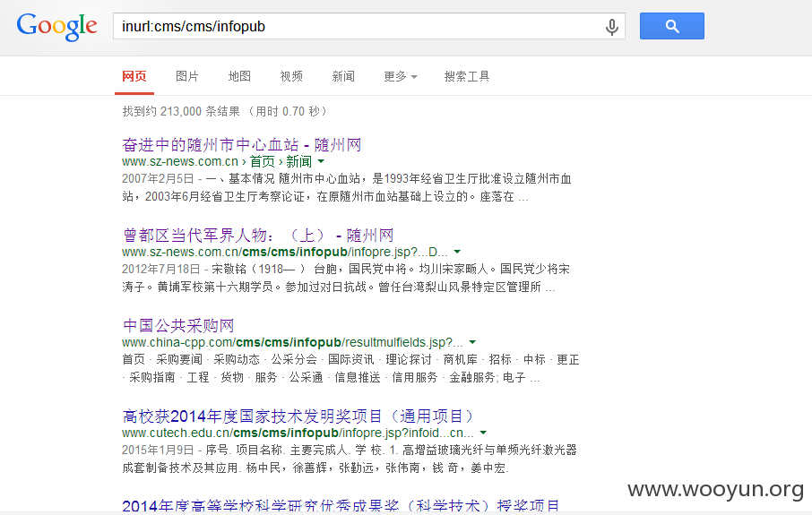Click the blue magnifier search button
Screen dimensions: 812x515
click(x=671, y=26)
